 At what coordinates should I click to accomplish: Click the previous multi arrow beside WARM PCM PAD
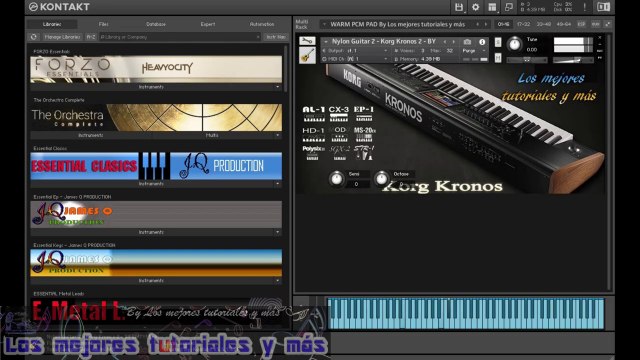477,24
